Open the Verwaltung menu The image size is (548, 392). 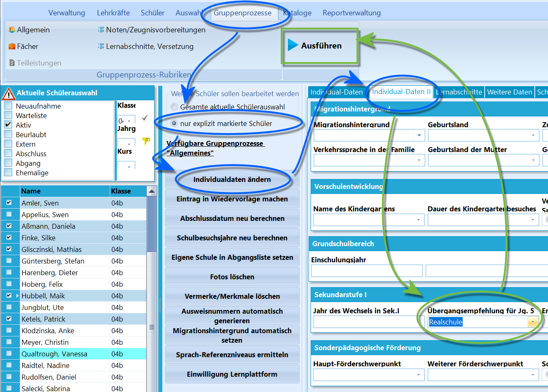(x=67, y=13)
